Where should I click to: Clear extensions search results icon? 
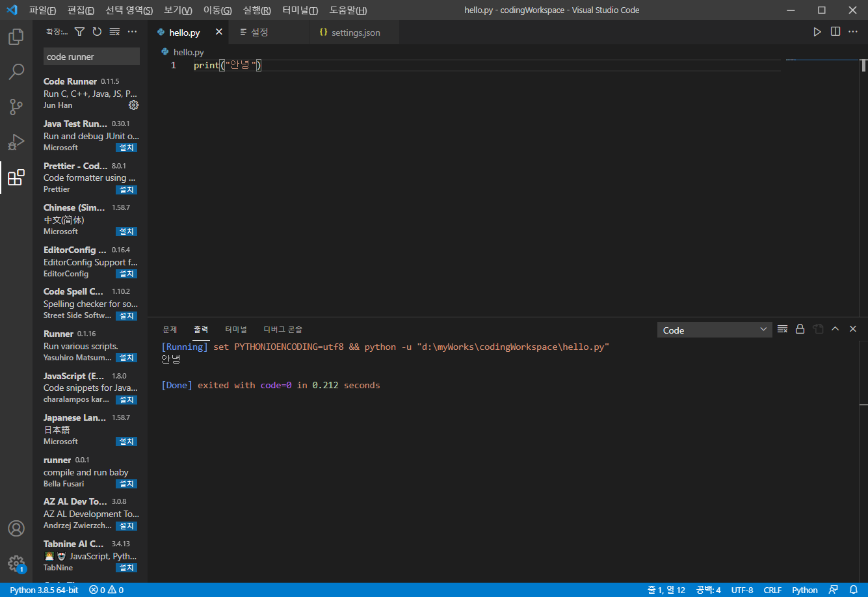click(x=114, y=31)
